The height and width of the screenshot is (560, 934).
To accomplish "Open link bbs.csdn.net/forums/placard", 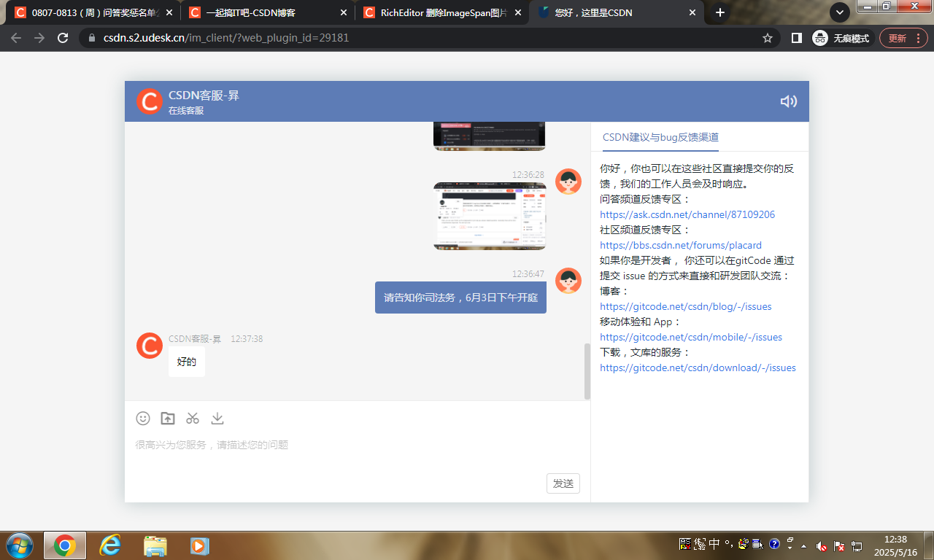I will point(681,245).
